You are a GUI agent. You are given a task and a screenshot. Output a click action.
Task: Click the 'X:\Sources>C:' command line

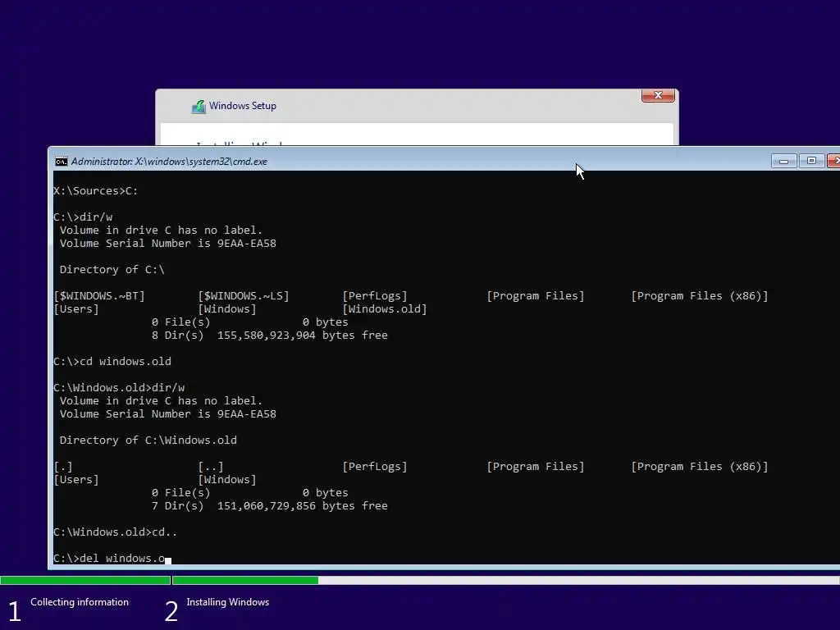(x=96, y=190)
